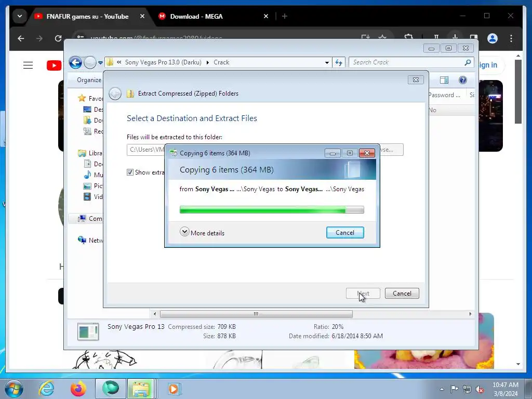
Task: Open Explorer help icon
Action: [463, 80]
